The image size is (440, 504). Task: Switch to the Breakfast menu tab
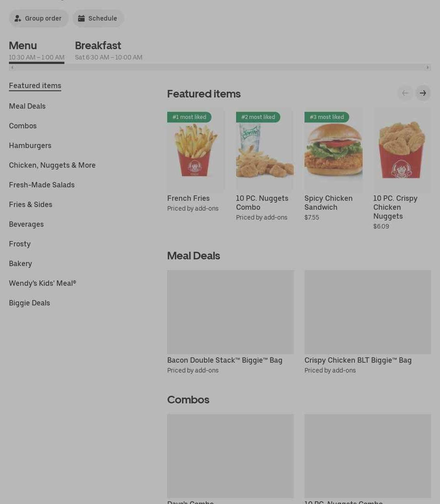pyautogui.click(x=109, y=51)
